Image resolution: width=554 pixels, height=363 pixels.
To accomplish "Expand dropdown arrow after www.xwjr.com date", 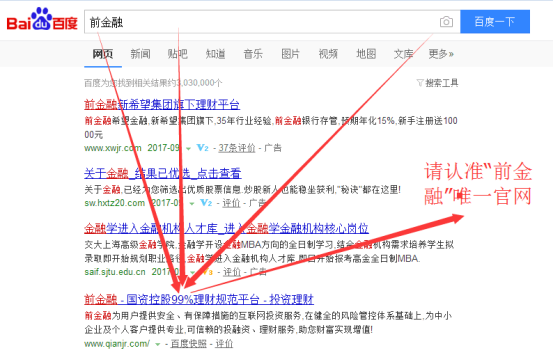I will [189, 149].
